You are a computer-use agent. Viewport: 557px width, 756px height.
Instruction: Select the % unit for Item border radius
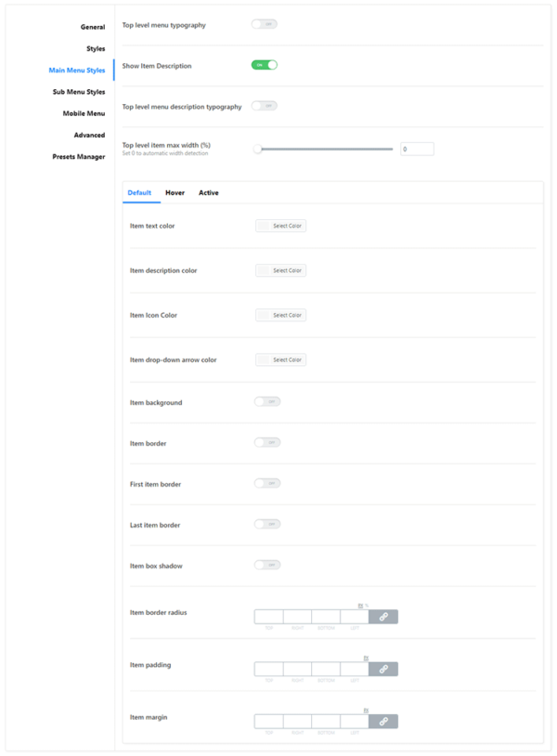(x=367, y=606)
